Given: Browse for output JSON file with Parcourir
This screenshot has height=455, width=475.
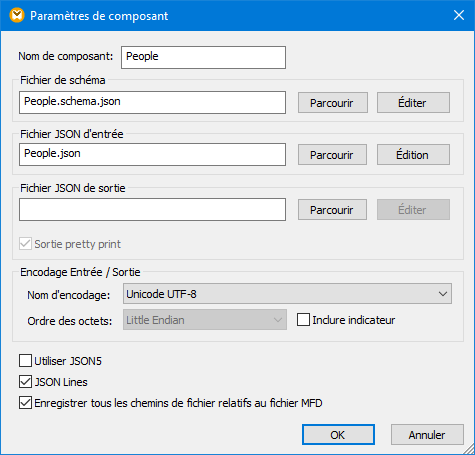Looking at the screenshot, I should [332, 210].
